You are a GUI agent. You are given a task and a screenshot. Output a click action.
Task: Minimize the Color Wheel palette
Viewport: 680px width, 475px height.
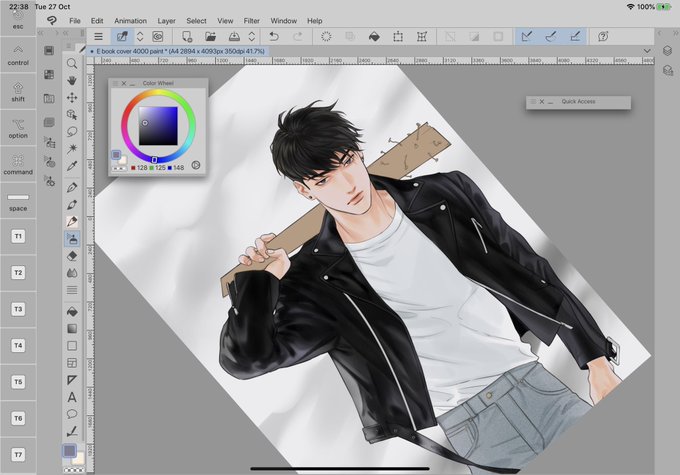(x=132, y=83)
